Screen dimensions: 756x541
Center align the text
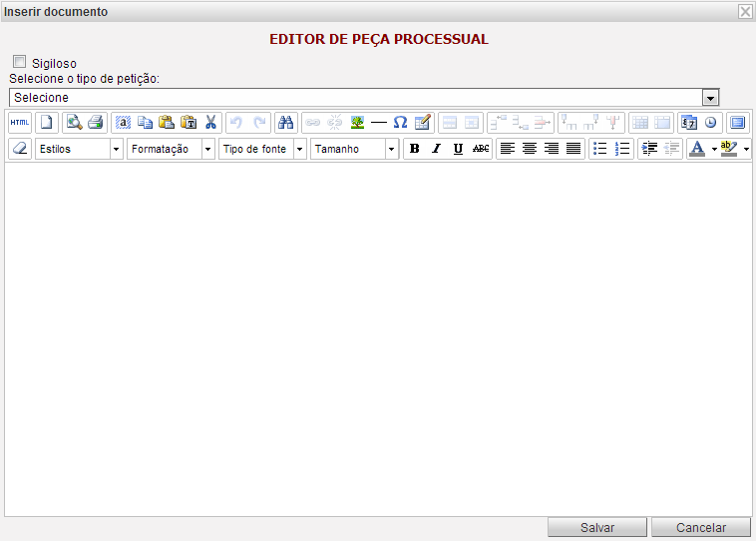point(530,149)
